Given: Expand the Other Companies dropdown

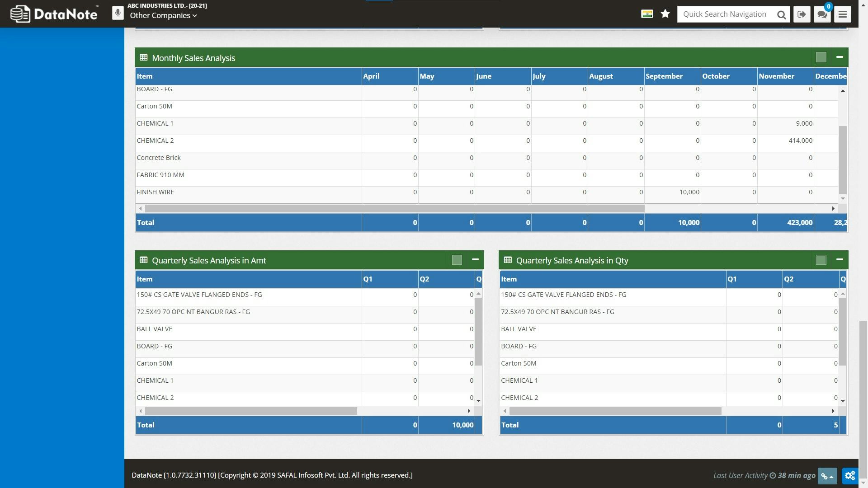Looking at the screenshot, I should point(163,16).
